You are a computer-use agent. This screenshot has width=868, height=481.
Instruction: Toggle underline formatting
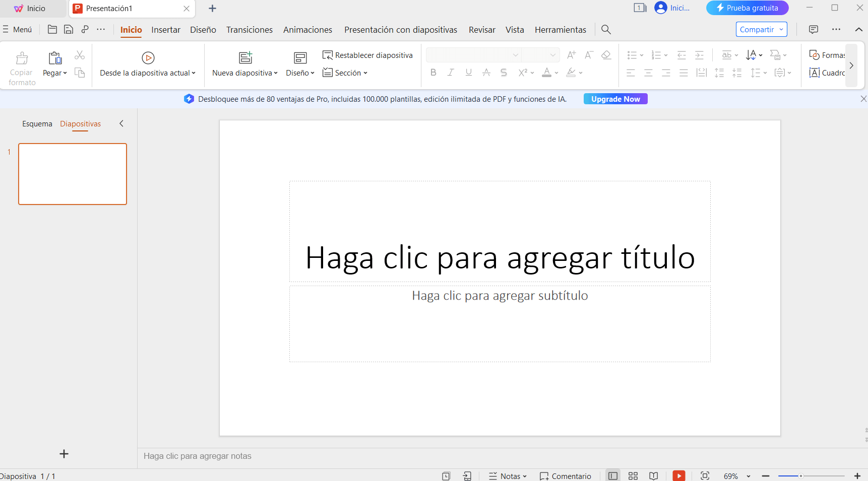(x=468, y=73)
